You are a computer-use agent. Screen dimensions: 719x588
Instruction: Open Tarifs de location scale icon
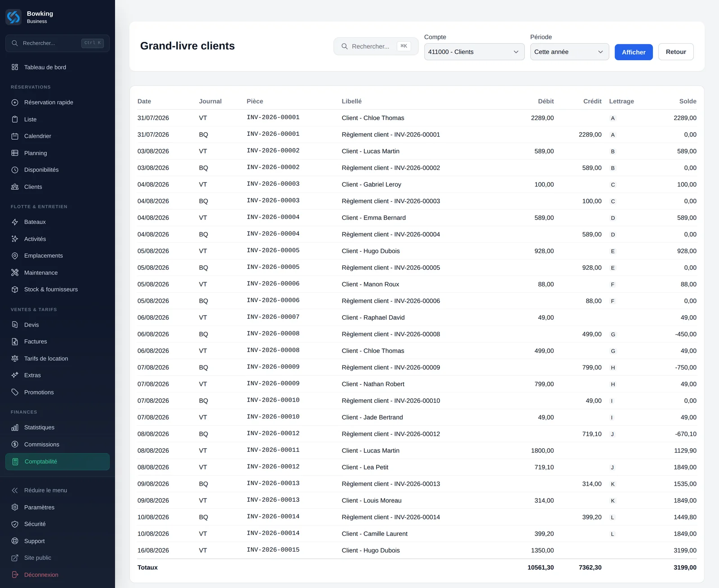pyautogui.click(x=15, y=359)
